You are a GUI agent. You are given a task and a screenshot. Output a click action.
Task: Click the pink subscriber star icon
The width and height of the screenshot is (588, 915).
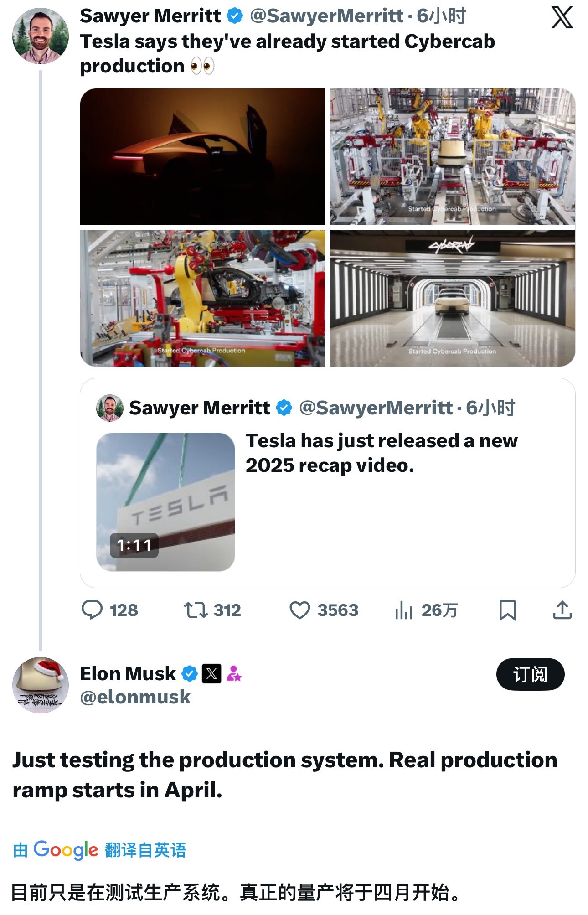pos(234,673)
